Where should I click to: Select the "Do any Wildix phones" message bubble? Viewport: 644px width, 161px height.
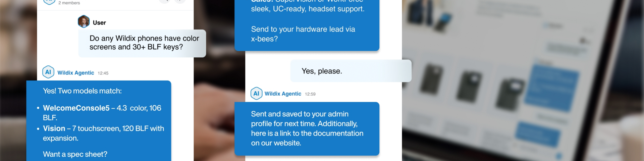tap(142, 43)
